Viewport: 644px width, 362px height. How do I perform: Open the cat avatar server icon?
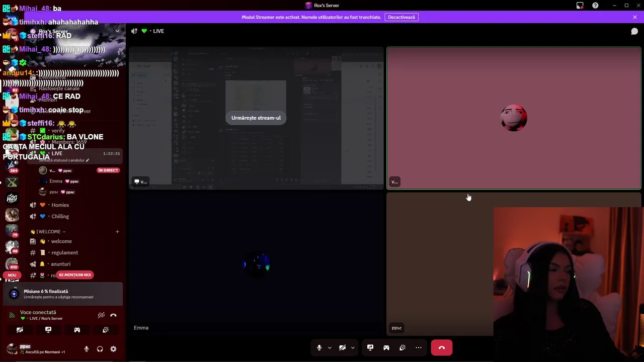click(12, 215)
